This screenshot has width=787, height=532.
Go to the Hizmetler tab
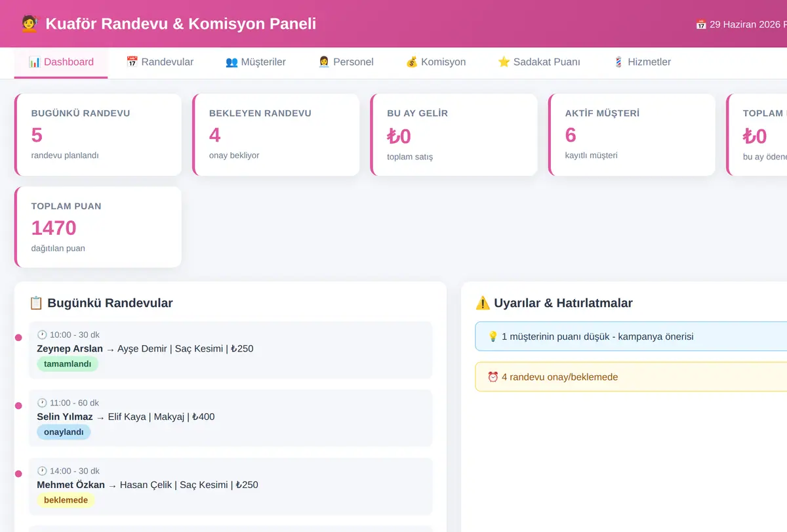[641, 62]
